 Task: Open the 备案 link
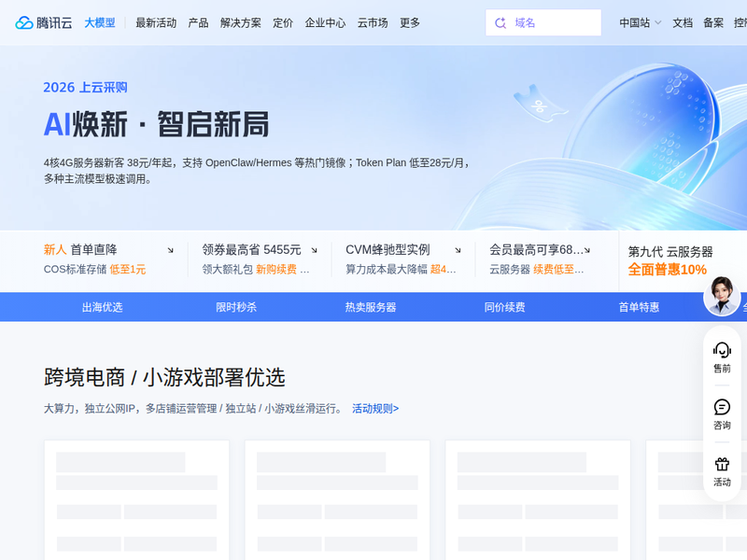713,22
